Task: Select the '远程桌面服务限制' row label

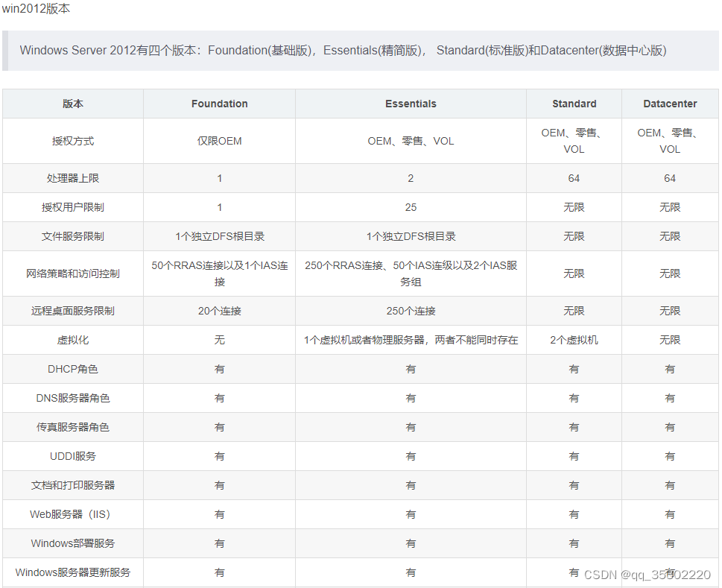Action: coord(73,311)
